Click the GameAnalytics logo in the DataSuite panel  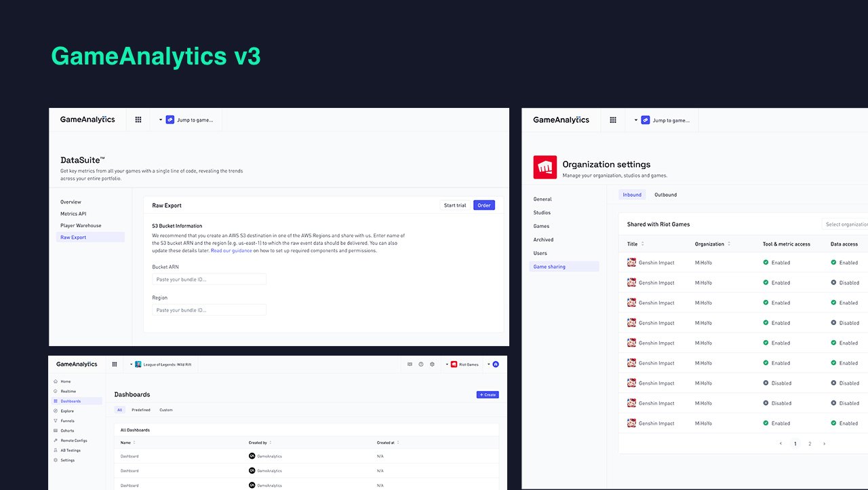[x=87, y=119]
